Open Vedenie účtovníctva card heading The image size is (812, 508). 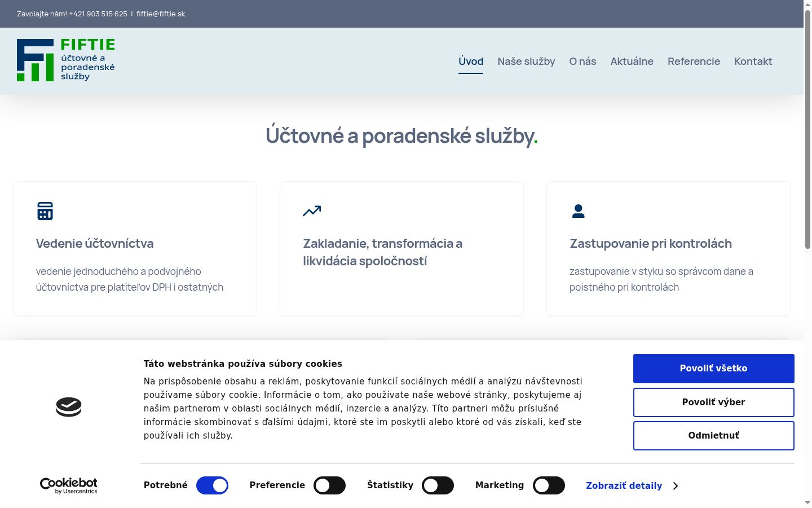pos(95,244)
